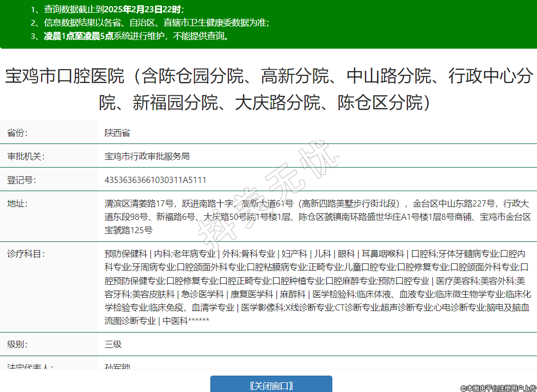The width and height of the screenshot is (537, 392).
Task: Click the 宝鸡市口腔医院 title heading
Action: coord(268,89)
